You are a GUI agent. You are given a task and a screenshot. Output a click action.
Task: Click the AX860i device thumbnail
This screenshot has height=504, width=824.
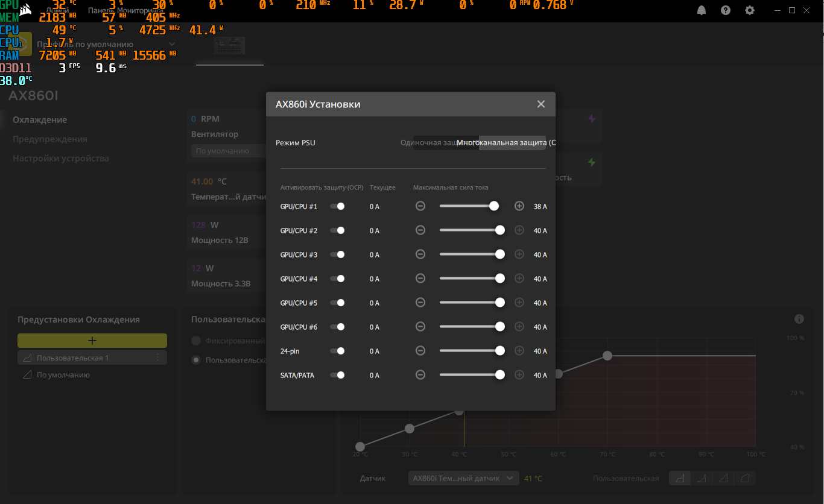tap(230, 45)
